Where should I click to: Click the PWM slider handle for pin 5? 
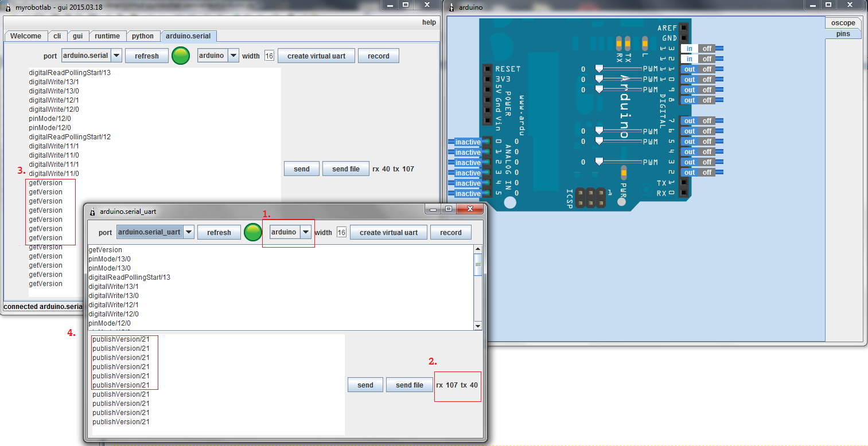600,141
